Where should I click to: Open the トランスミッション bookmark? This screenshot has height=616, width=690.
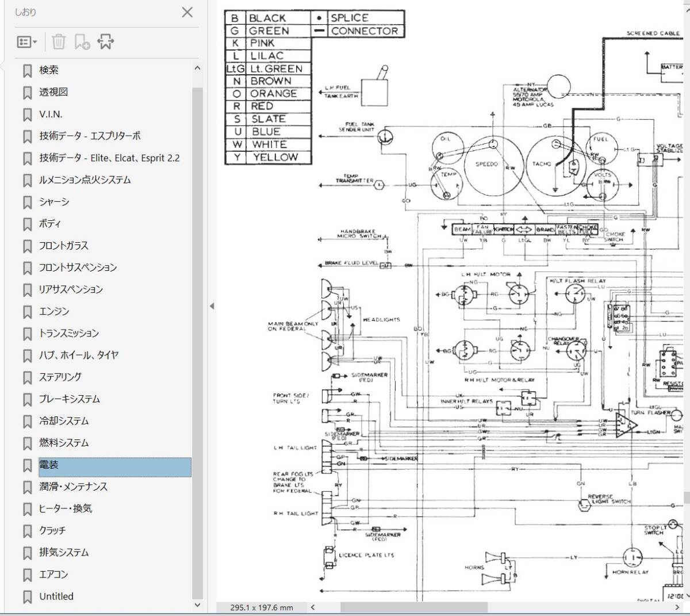click(x=69, y=333)
